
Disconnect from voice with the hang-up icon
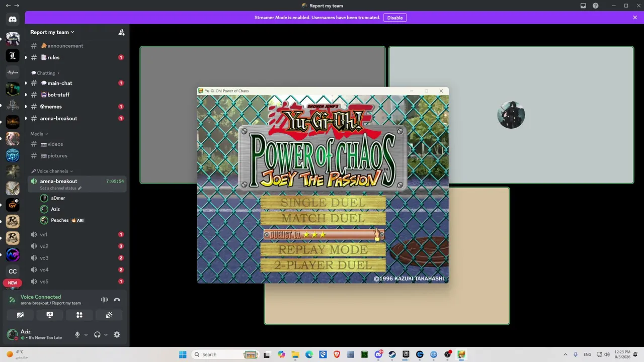117,300
